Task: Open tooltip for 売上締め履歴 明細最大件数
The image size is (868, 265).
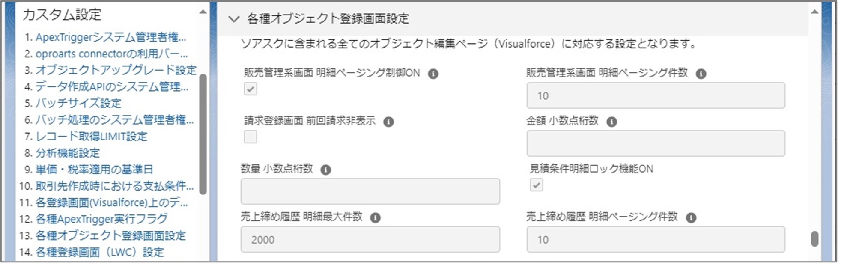Action: [x=376, y=218]
